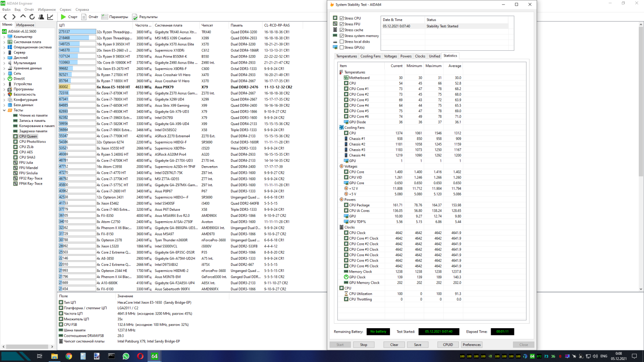Click the Save button
The image size is (644, 362).
pyautogui.click(x=418, y=345)
